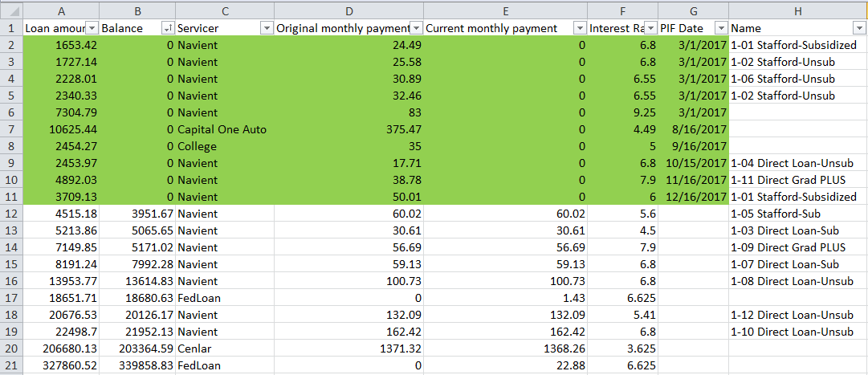Select column C header
The height and width of the screenshot is (375, 868).
(225, 10)
